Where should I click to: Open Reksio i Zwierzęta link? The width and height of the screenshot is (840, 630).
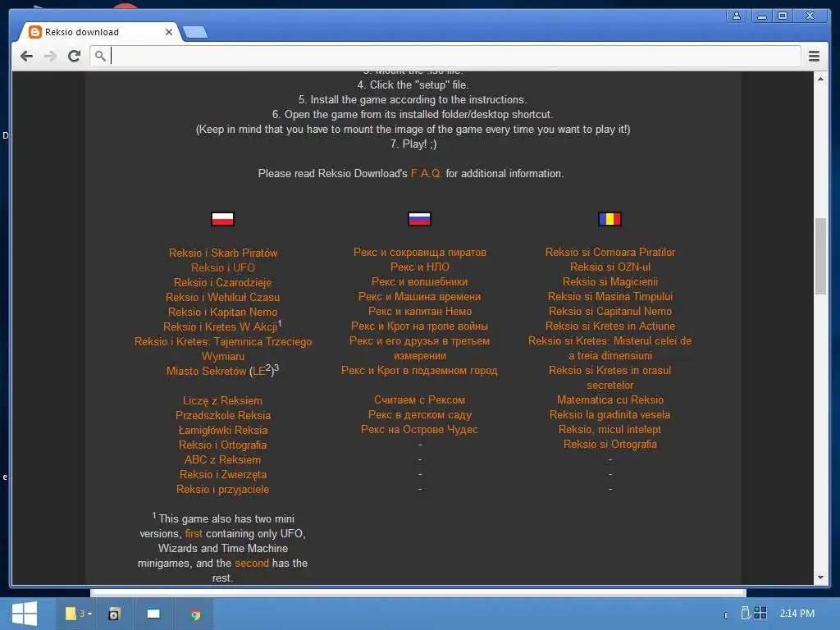[223, 475]
